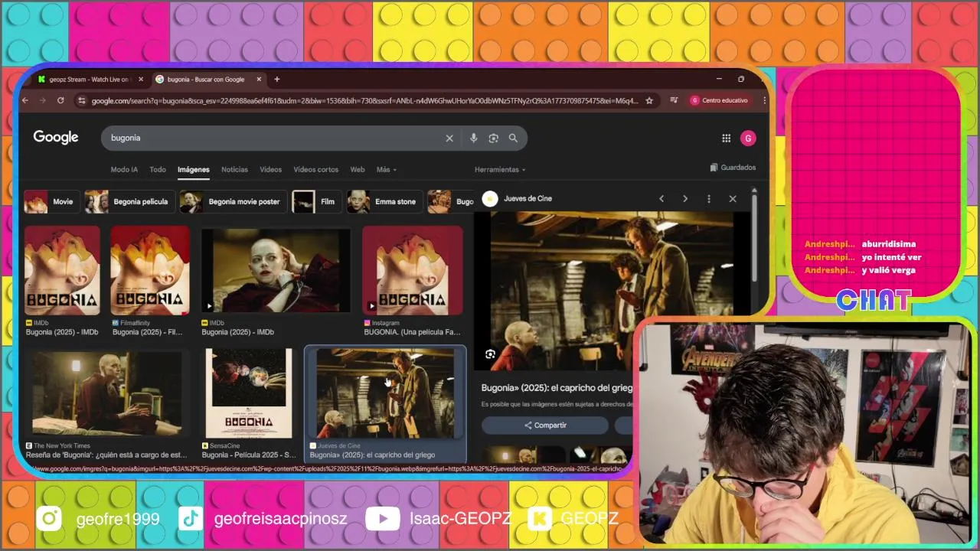Go back in the browser
This screenshot has height=551, width=980.
point(25,100)
